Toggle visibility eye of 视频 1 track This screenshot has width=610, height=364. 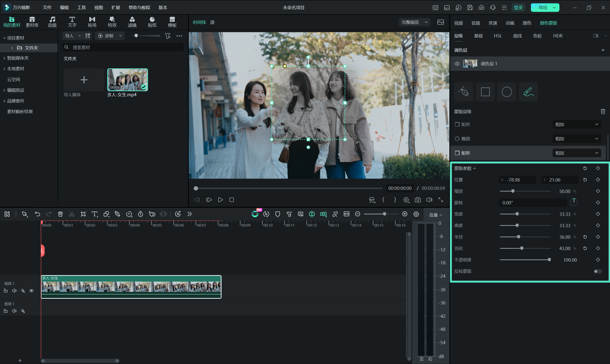click(31, 291)
